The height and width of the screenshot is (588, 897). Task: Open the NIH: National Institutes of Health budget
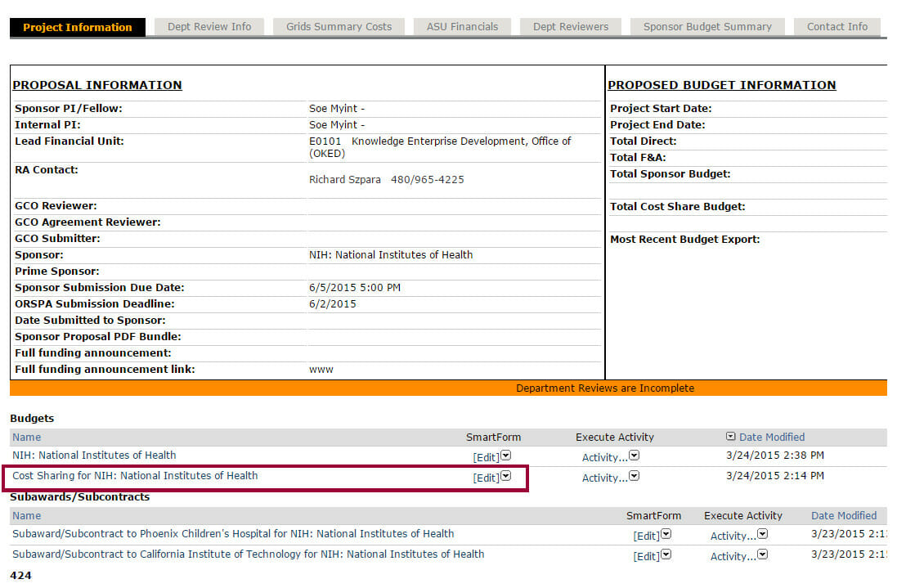pyautogui.click(x=94, y=456)
